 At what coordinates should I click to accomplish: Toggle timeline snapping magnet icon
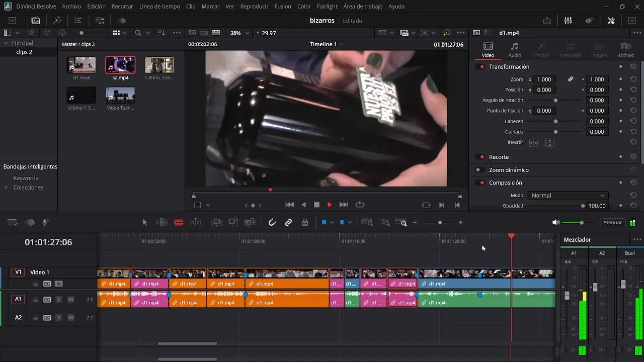tap(272, 222)
